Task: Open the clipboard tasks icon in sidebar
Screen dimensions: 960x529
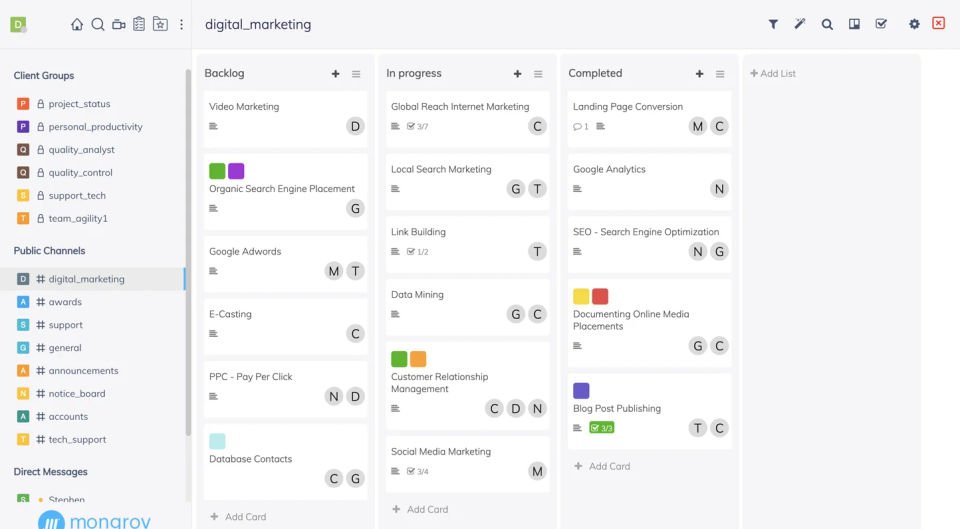Action: 139,24
